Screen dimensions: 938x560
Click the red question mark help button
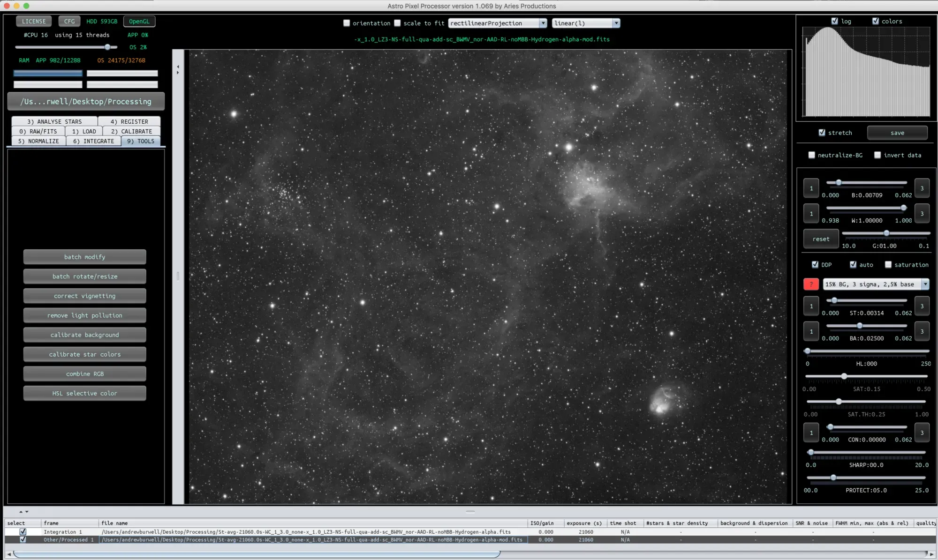(x=811, y=284)
